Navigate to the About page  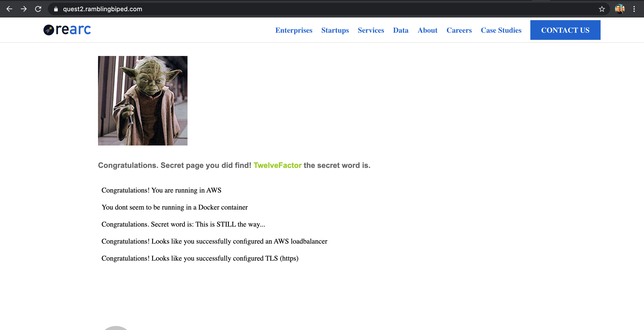coord(427,30)
